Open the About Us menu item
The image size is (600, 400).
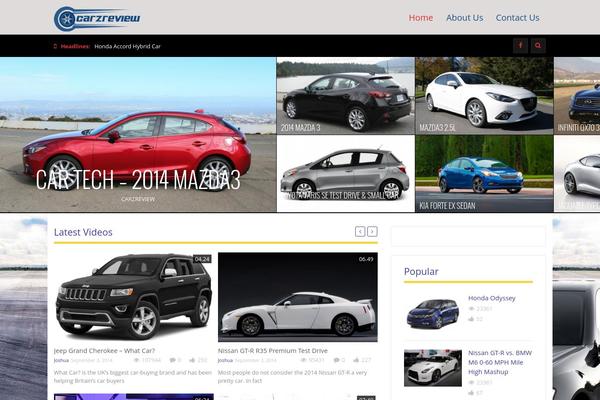[x=465, y=18]
